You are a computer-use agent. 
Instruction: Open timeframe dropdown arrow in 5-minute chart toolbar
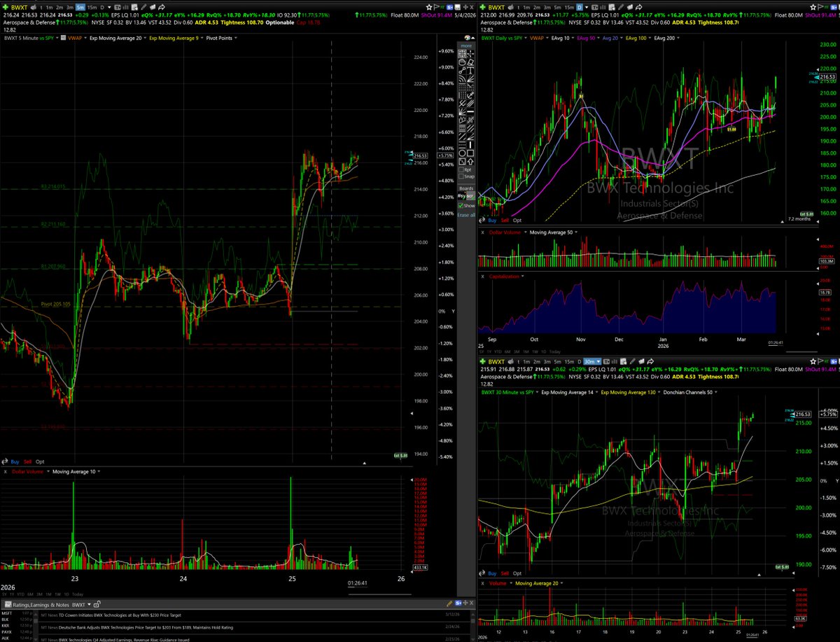tap(109, 8)
